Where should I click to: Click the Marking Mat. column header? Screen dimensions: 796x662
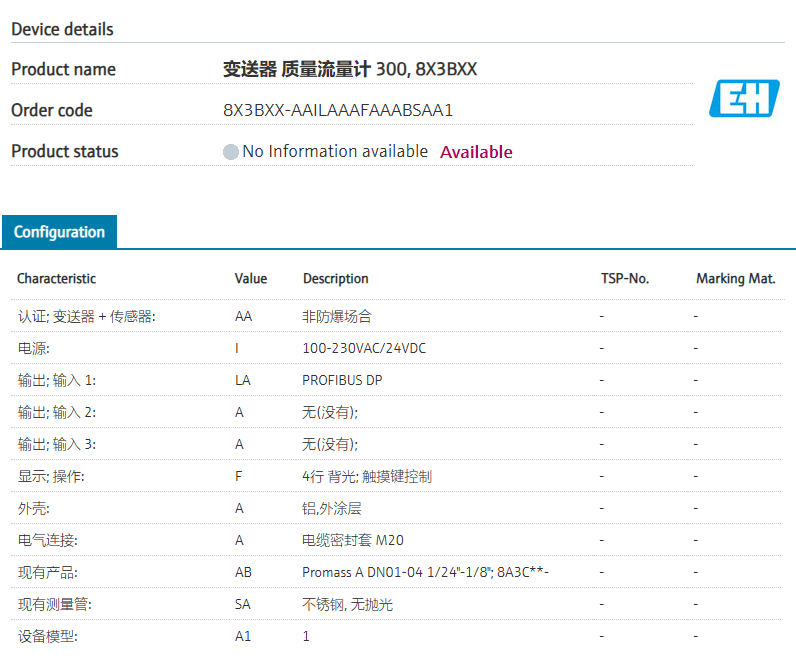click(x=735, y=279)
